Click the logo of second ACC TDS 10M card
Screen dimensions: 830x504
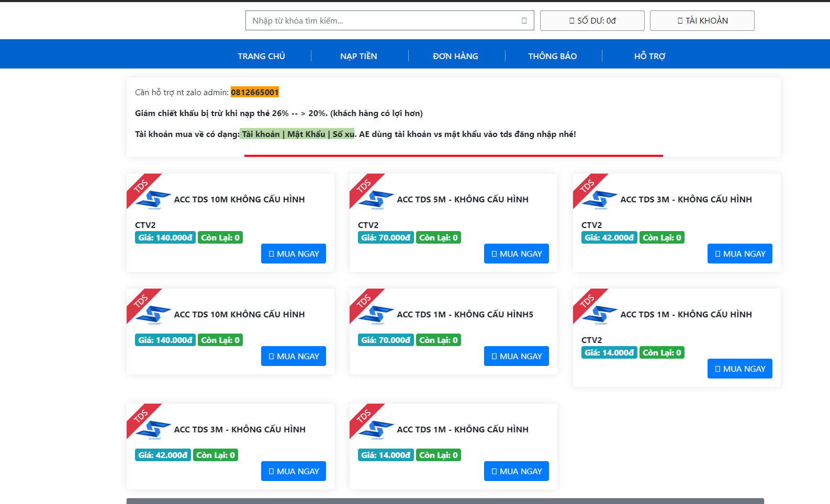pyautogui.click(x=153, y=315)
